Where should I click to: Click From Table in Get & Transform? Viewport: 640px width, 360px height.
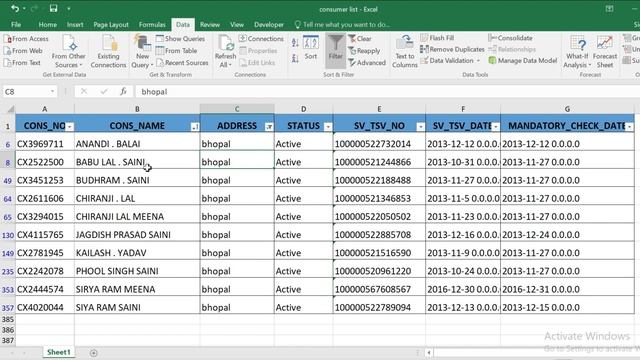[x=176, y=51]
